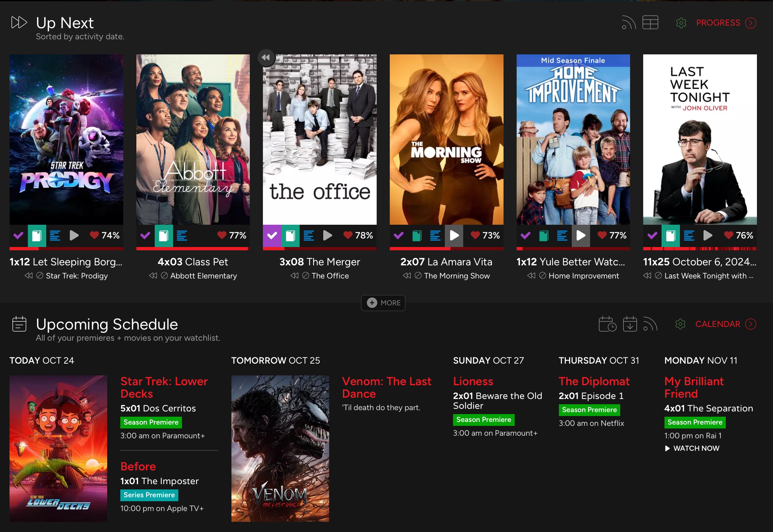Click the Star Trek: Lower Decks poster thumbnail

coord(58,448)
